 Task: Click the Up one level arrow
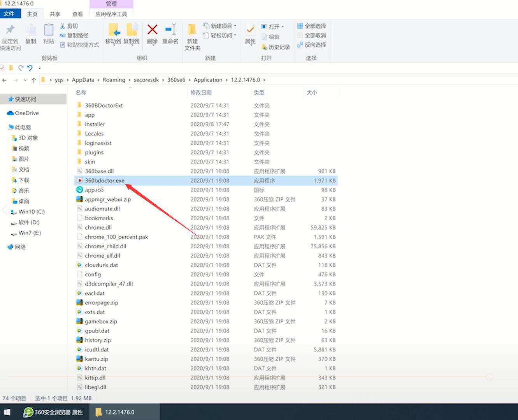[33, 80]
